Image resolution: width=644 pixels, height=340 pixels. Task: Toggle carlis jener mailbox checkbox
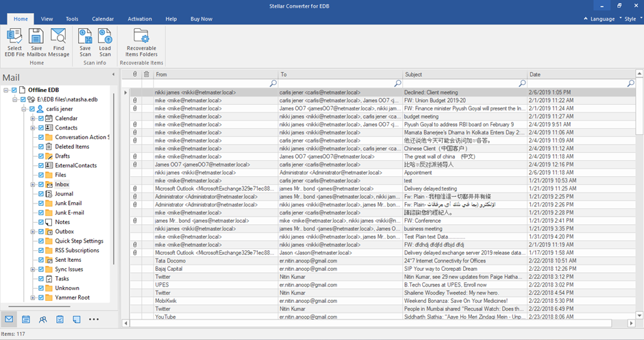(32, 109)
